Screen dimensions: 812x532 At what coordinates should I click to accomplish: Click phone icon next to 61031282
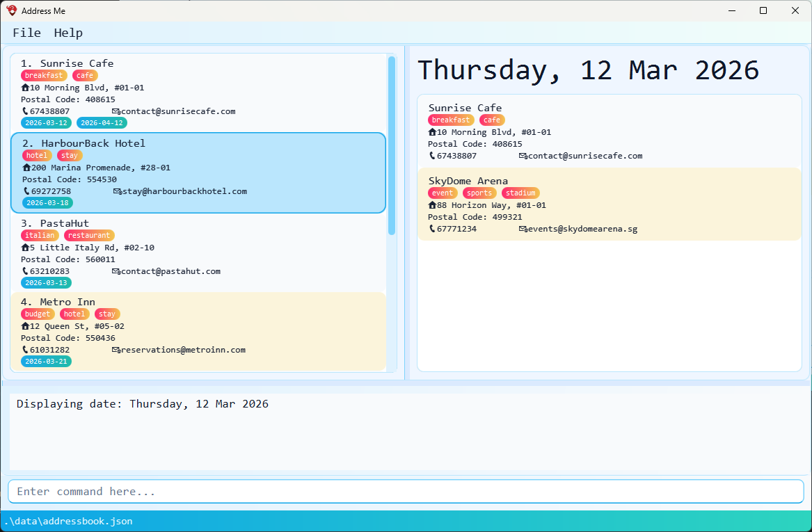25,350
